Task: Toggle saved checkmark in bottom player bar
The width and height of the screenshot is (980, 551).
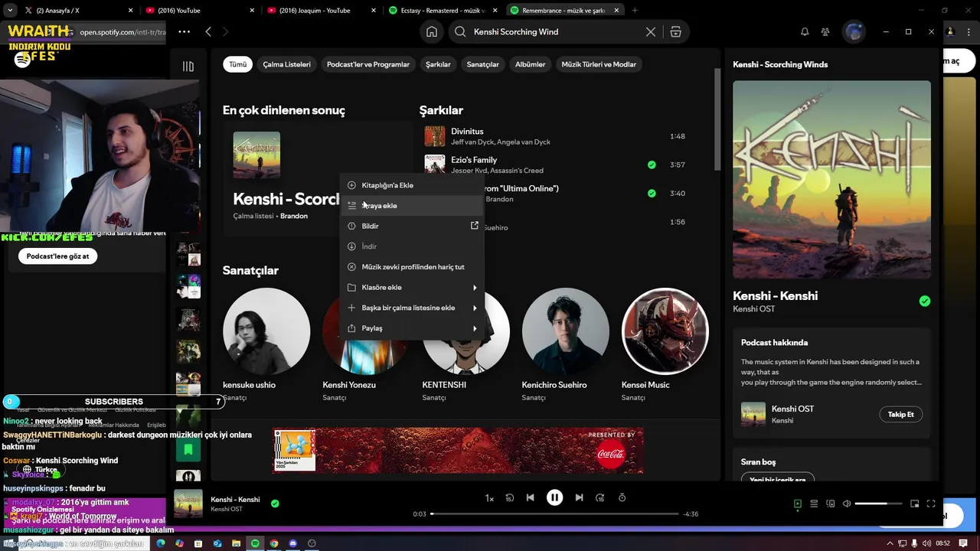Action: tap(275, 504)
